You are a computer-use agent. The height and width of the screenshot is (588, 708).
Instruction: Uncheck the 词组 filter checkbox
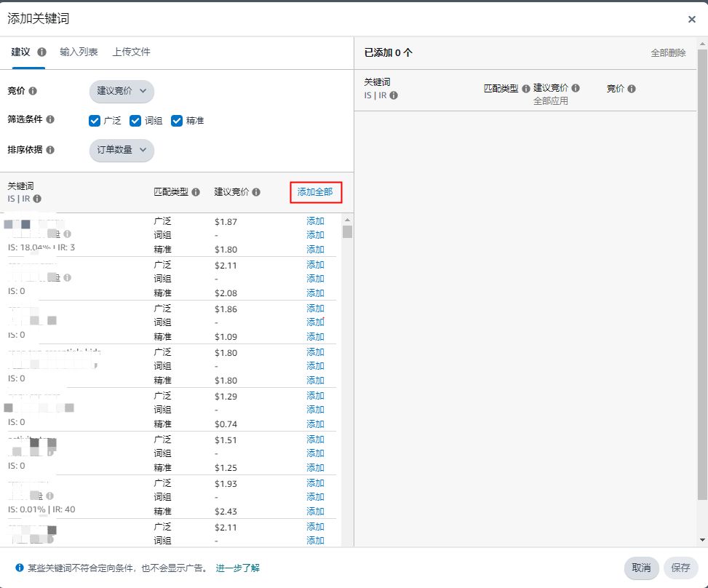(x=135, y=121)
